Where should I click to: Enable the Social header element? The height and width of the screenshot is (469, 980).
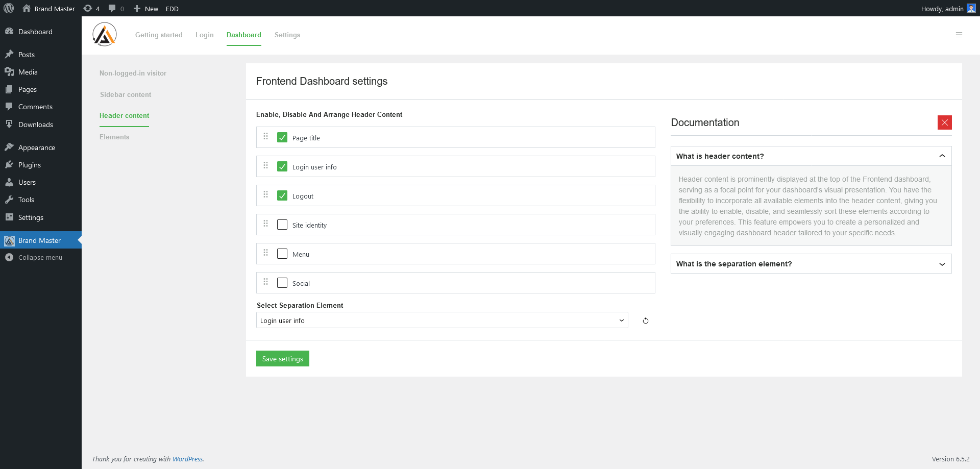(282, 282)
